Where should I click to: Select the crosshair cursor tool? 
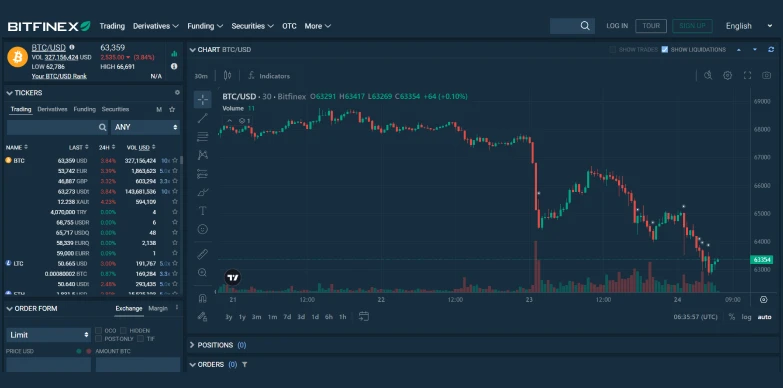pyautogui.click(x=202, y=99)
